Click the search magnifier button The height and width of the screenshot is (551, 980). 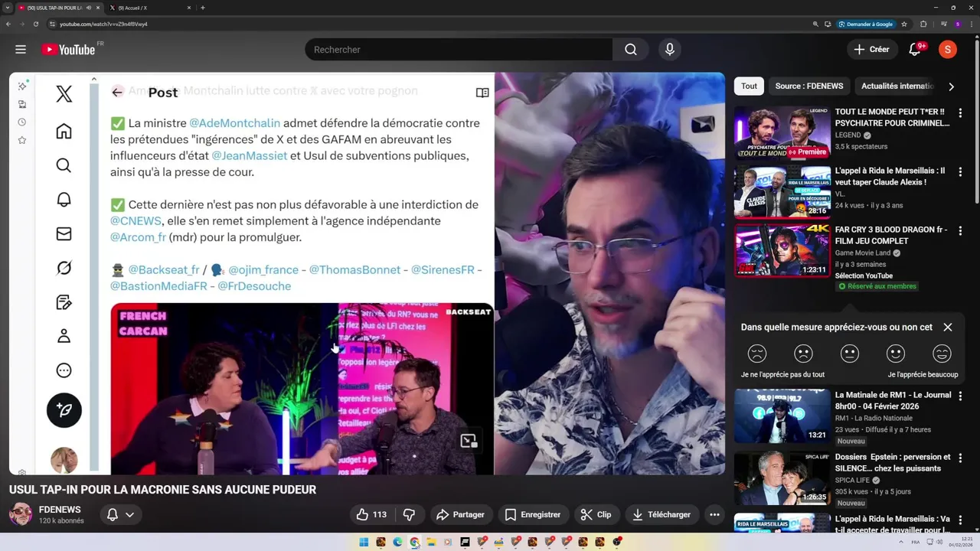630,50
